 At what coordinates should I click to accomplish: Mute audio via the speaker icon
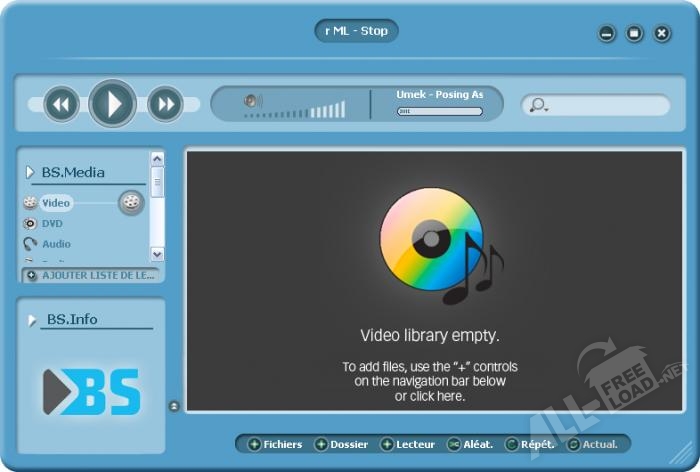[x=253, y=101]
